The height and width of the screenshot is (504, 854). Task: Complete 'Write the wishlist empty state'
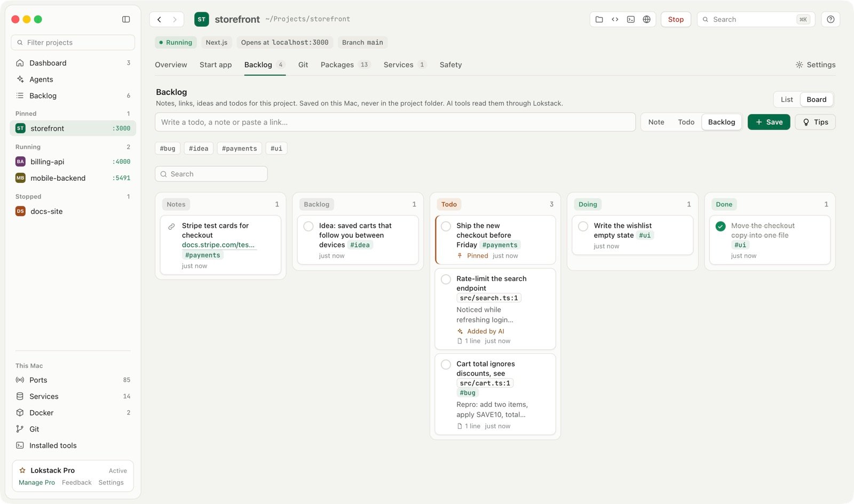click(x=583, y=226)
